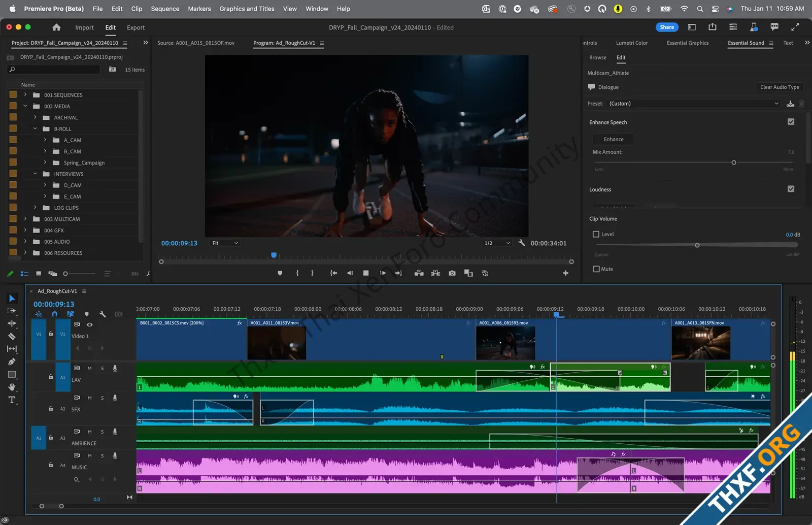This screenshot has height=525, width=812.
Task: Expand the Spring_Campaign folder
Action: pos(45,162)
